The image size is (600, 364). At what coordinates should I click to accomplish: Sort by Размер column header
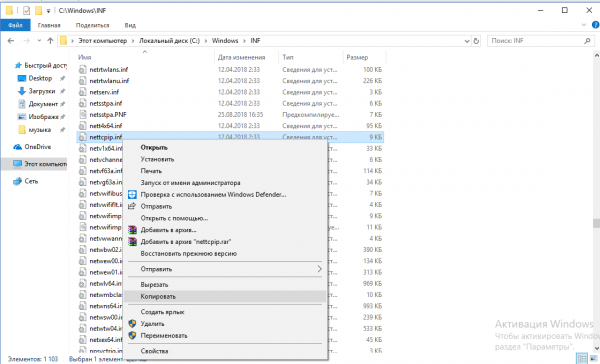coord(357,57)
